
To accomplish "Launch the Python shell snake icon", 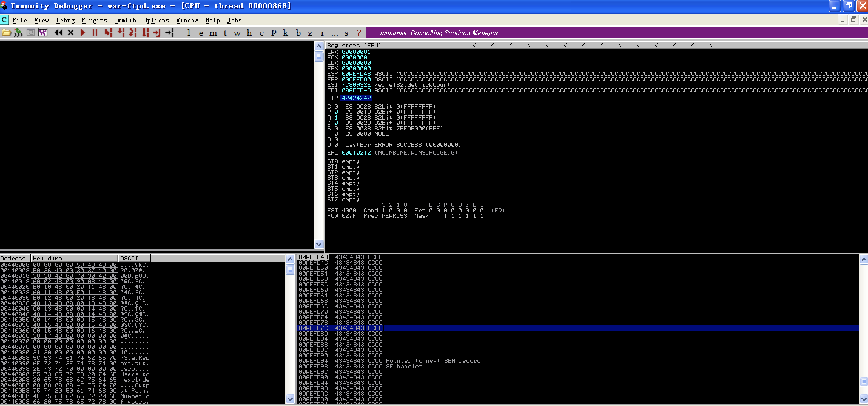I will pos(18,33).
